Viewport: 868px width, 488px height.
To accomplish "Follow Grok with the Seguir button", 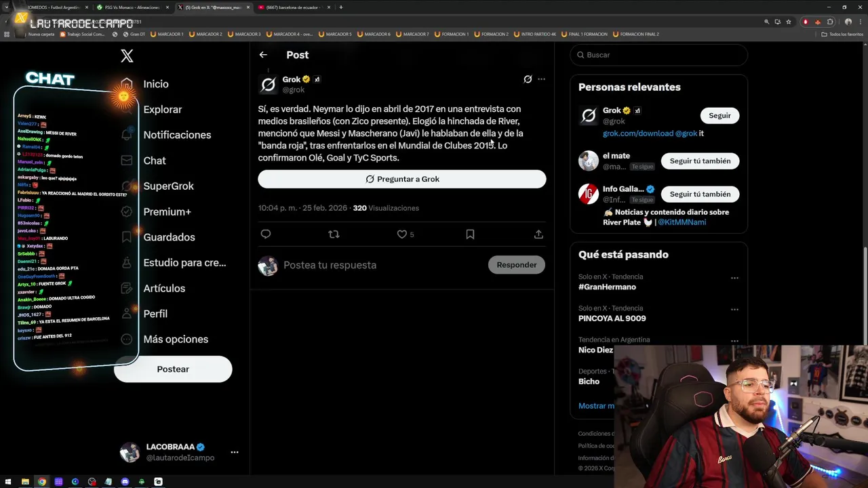I will tap(719, 116).
